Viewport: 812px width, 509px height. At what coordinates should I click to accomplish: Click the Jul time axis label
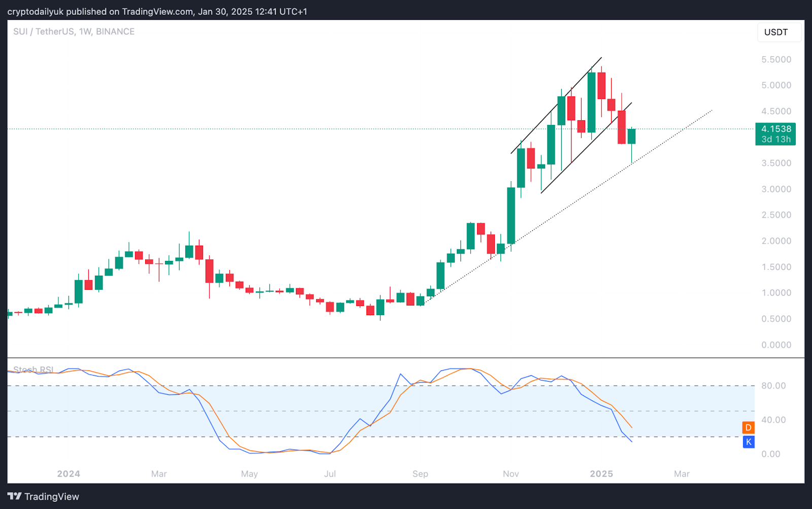(x=330, y=473)
